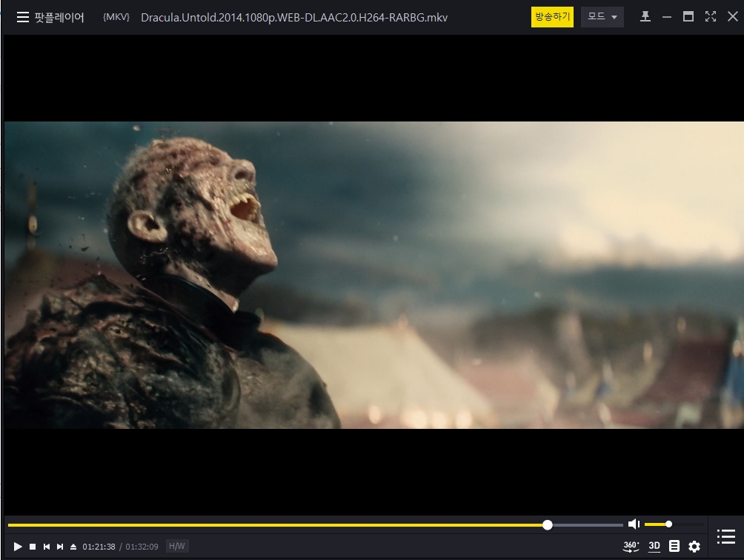Screen dimensions: 744x560
Task: Click the volume slider handle
Action: [668, 524]
